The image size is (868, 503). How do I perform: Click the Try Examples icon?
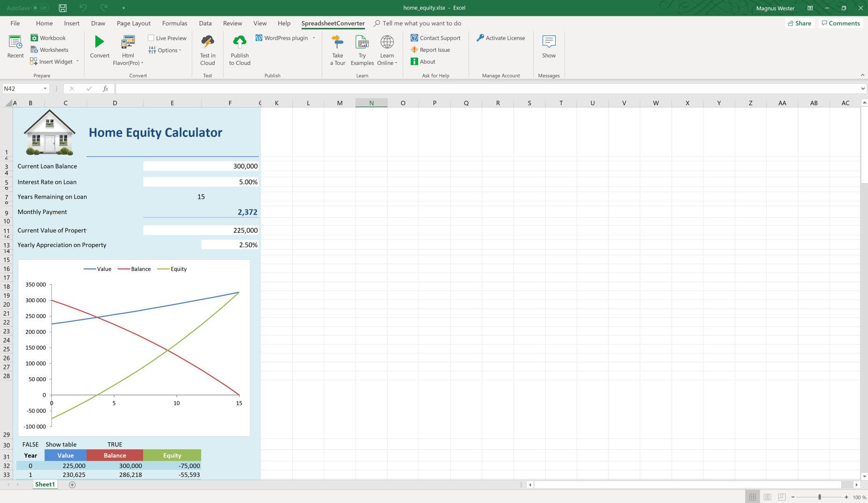click(362, 42)
